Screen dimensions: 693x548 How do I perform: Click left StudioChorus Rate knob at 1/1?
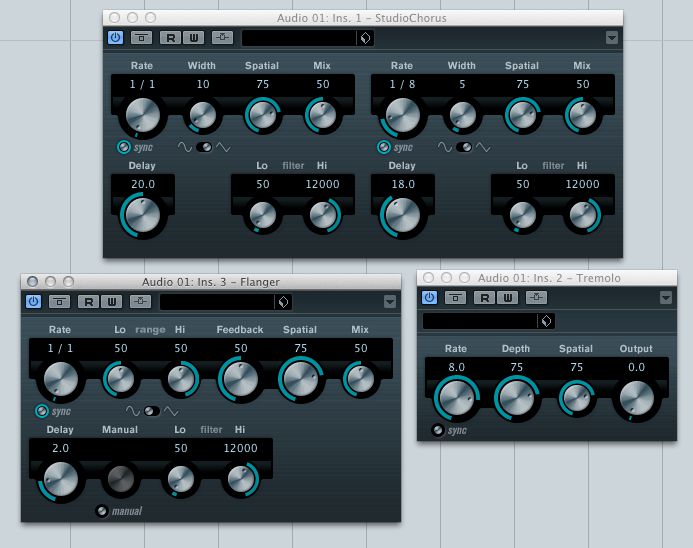(142, 116)
